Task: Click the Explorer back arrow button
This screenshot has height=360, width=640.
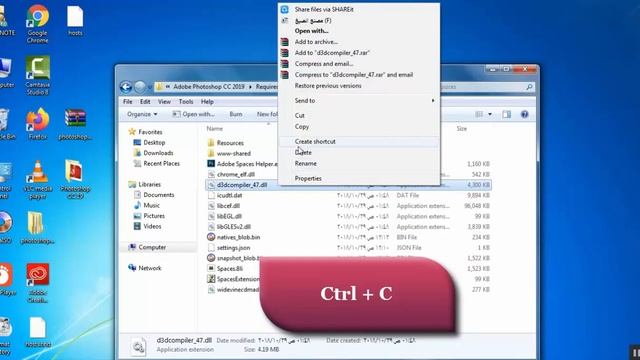Action: (126, 87)
